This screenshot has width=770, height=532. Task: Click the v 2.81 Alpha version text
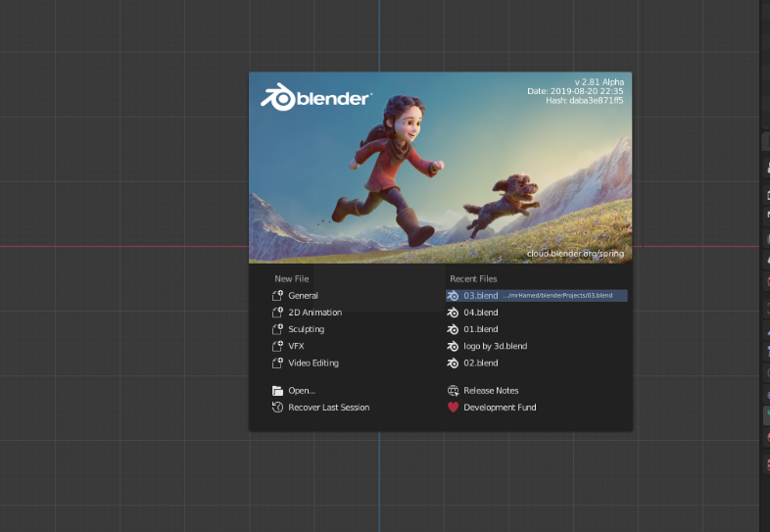[600, 82]
